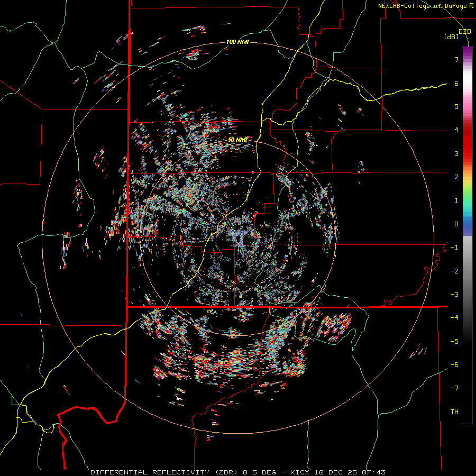The height and width of the screenshot is (476, 476).
Task: Click the [dB] unit label
Action: point(452,36)
